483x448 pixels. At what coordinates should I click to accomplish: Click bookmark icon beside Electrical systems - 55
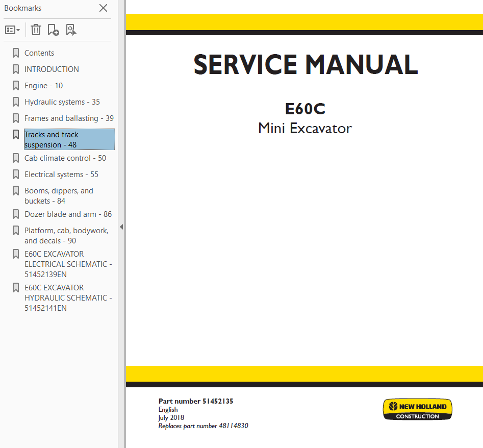coord(16,175)
